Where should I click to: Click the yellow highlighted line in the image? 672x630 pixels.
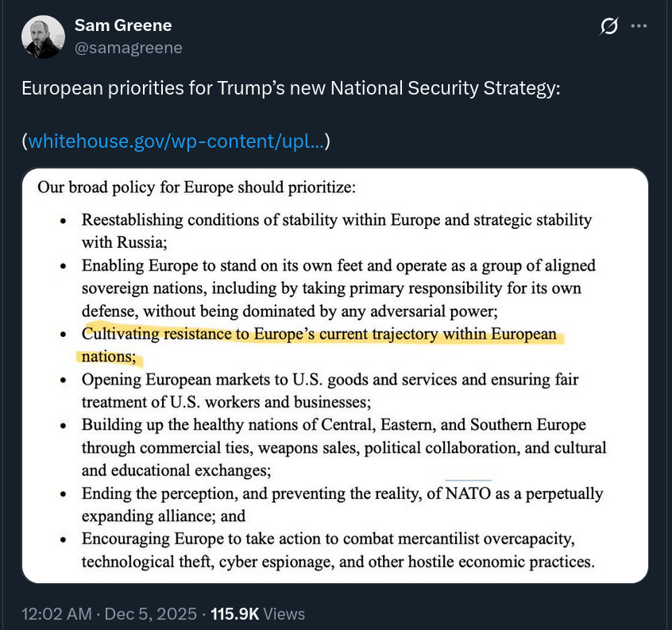pyautogui.click(x=319, y=334)
